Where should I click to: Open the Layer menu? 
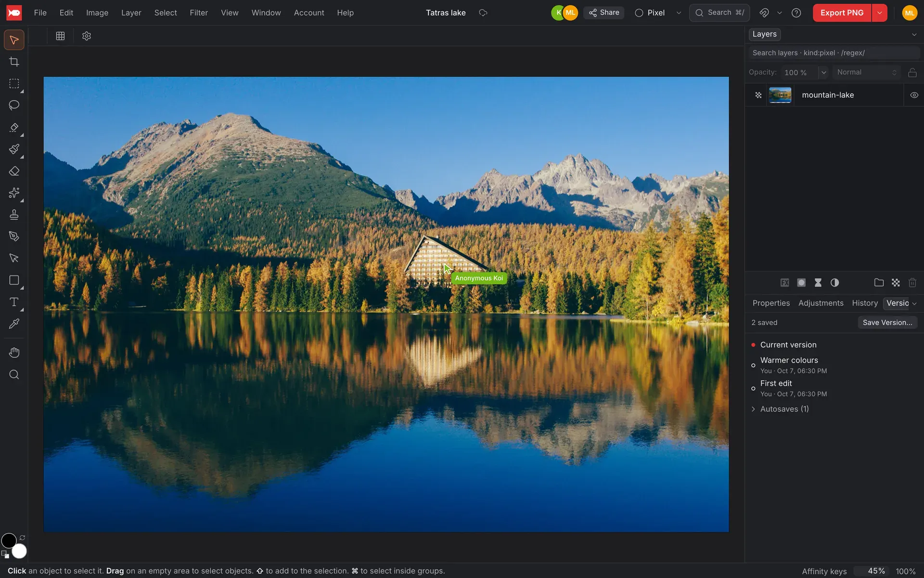point(131,13)
